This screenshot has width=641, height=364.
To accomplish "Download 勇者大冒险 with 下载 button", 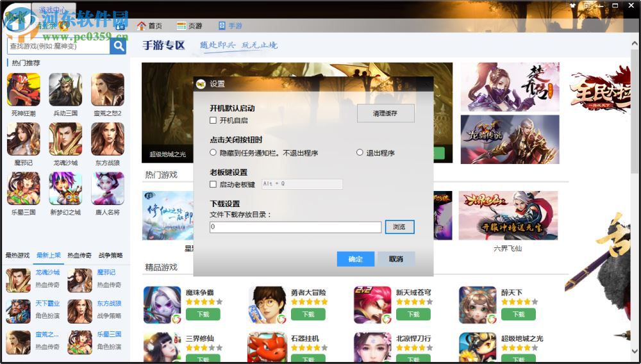I will [x=308, y=315].
